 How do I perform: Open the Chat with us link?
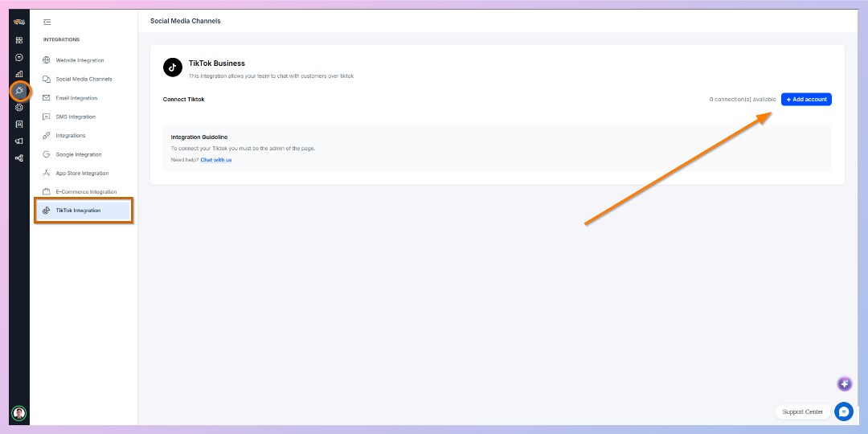pos(216,159)
